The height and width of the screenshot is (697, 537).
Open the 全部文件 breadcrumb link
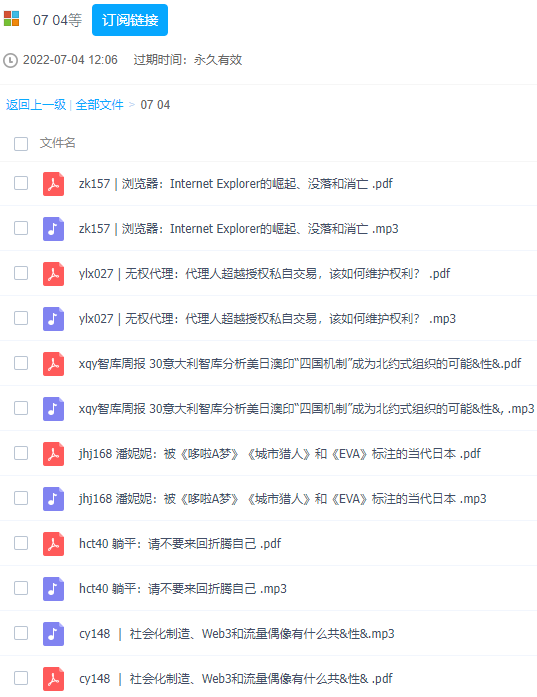pyautogui.click(x=100, y=105)
